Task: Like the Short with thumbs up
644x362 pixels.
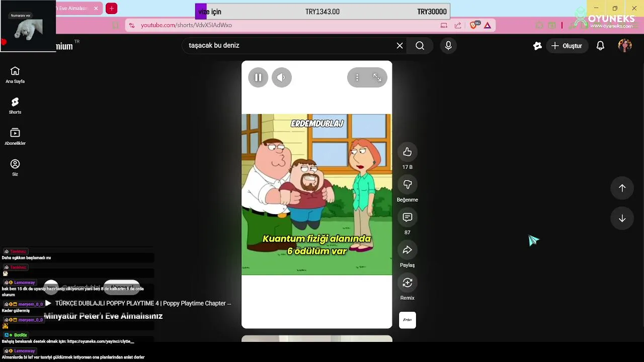Action: [408, 152]
